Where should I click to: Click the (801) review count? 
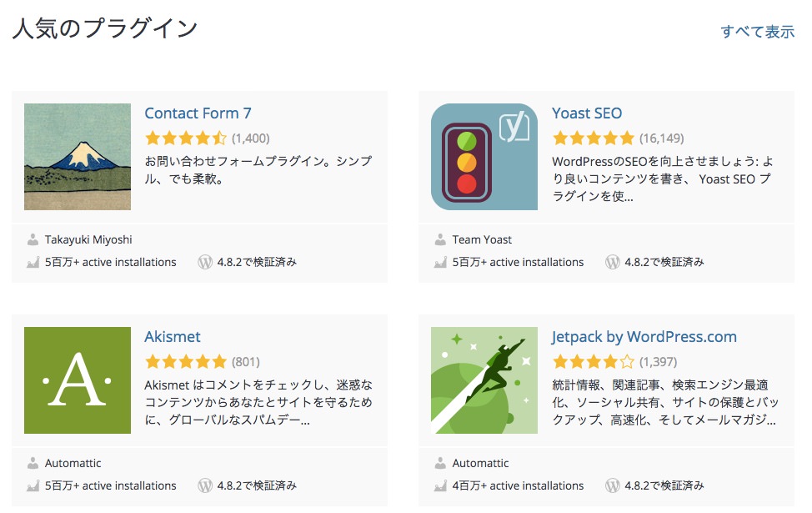(x=245, y=362)
